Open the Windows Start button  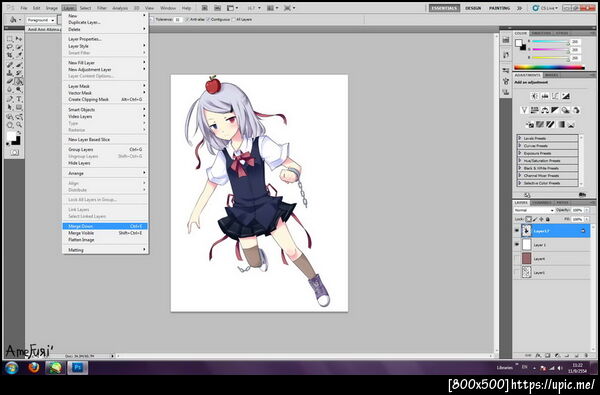click(x=11, y=368)
